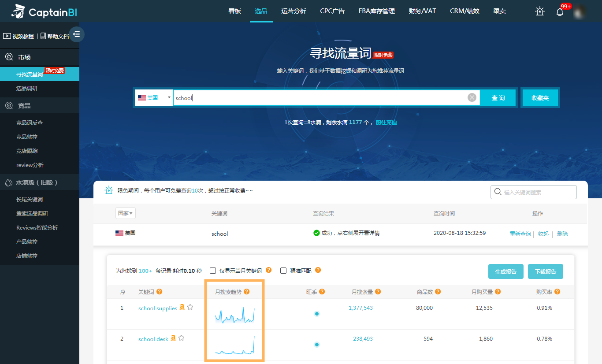Enable 仅显示当月关键词 checkbox
Image resolution: width=602 pixels, height=364 pixels.
[x=213, y=271]
